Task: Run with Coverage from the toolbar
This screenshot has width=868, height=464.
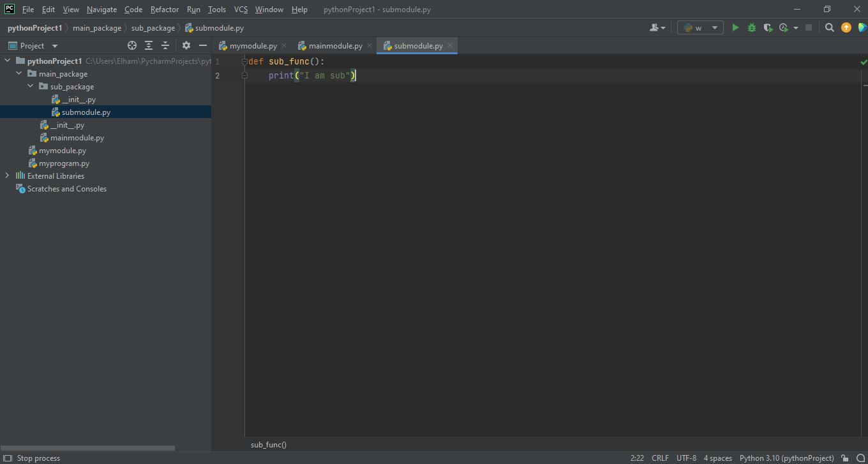Action: [768, 27]
